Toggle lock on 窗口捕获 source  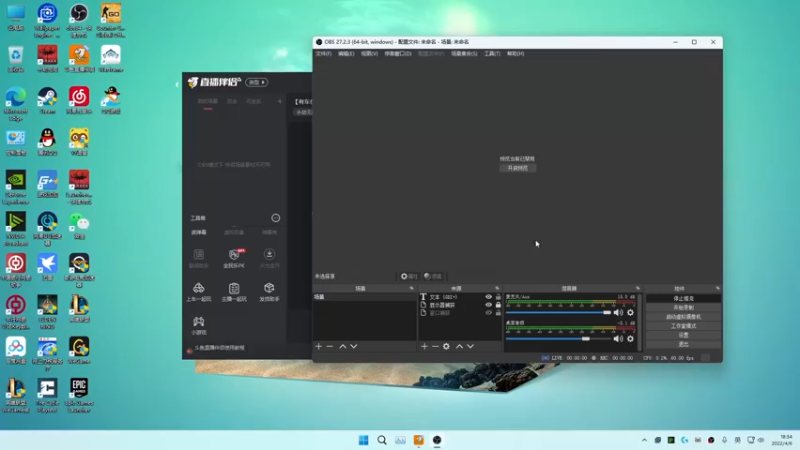click(x=498, y=313)
